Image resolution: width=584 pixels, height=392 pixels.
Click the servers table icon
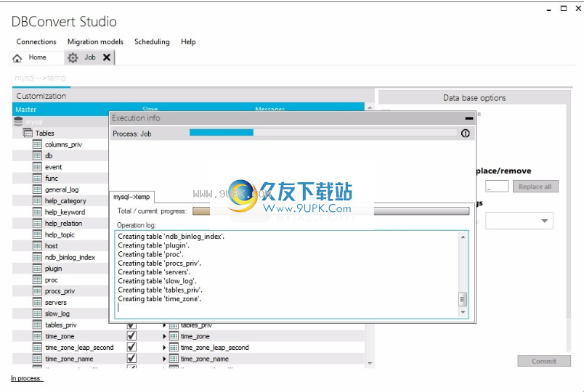pos(37,302)
